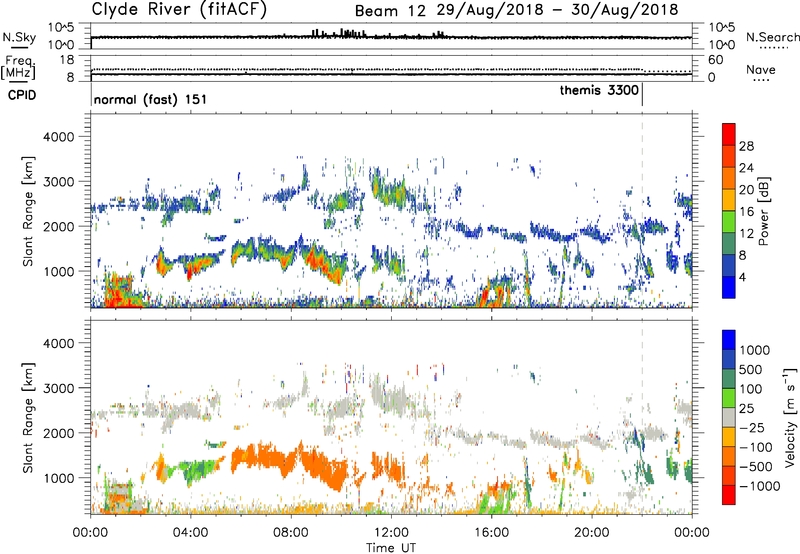
Task: Click the '20:00' time axis tick label
Action: tap(591, 533)
